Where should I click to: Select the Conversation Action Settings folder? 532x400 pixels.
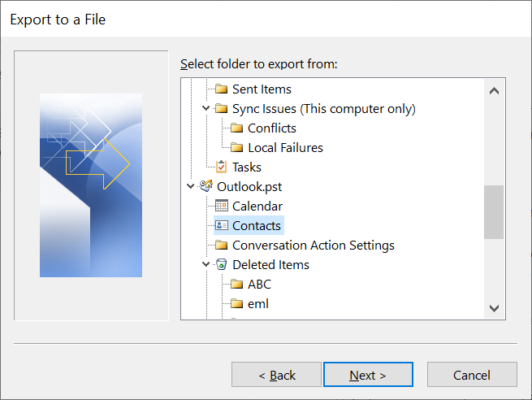click(314, 246)
